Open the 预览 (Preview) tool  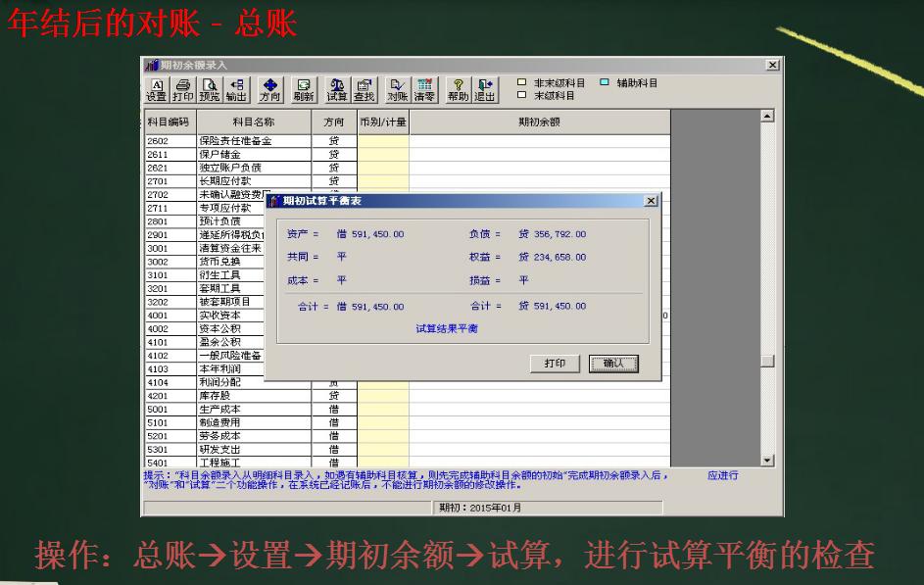(208, 86)
